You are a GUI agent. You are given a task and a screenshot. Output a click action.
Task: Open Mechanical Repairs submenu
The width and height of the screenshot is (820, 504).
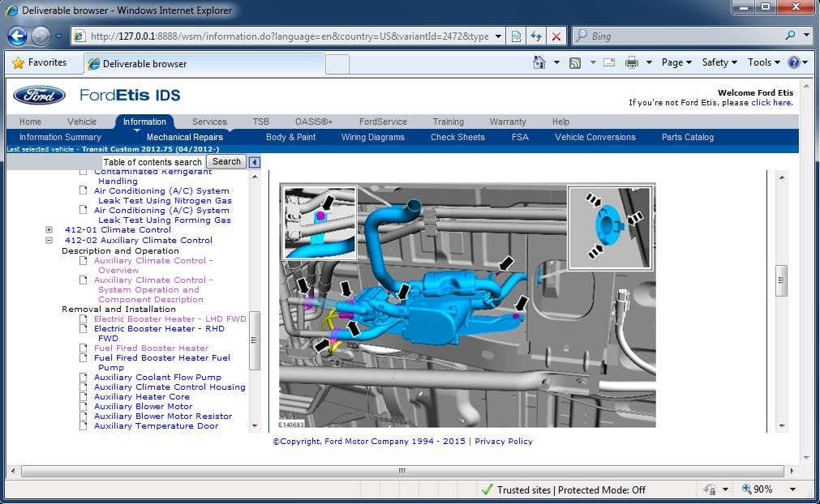185,137
